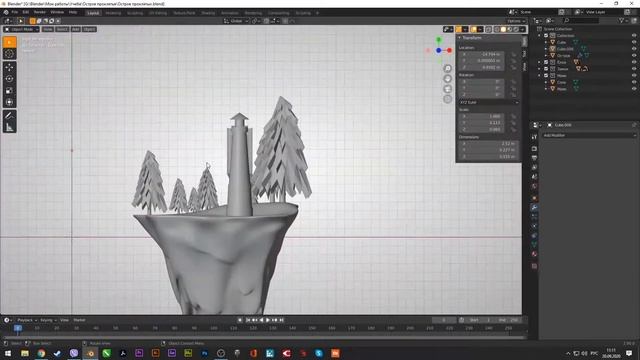Collapse the Transform panel
Screen dimensions: 640x360
tap(460, 38)
